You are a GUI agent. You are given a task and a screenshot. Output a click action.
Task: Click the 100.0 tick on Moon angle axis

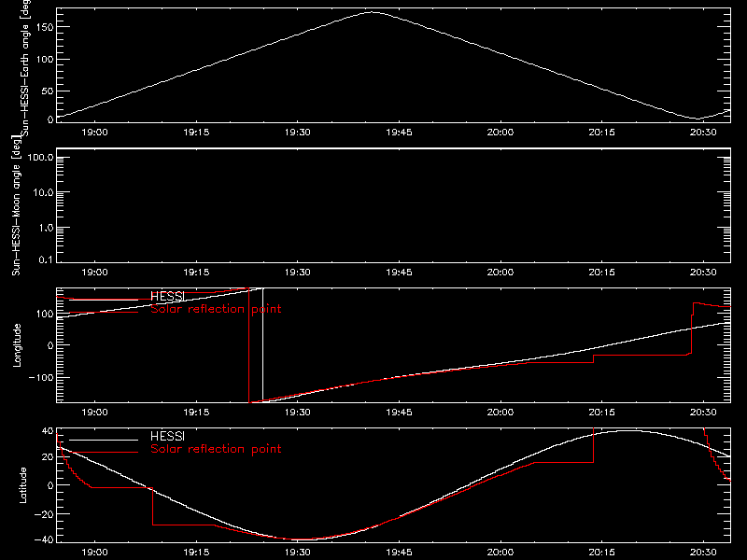pos(40,157)
